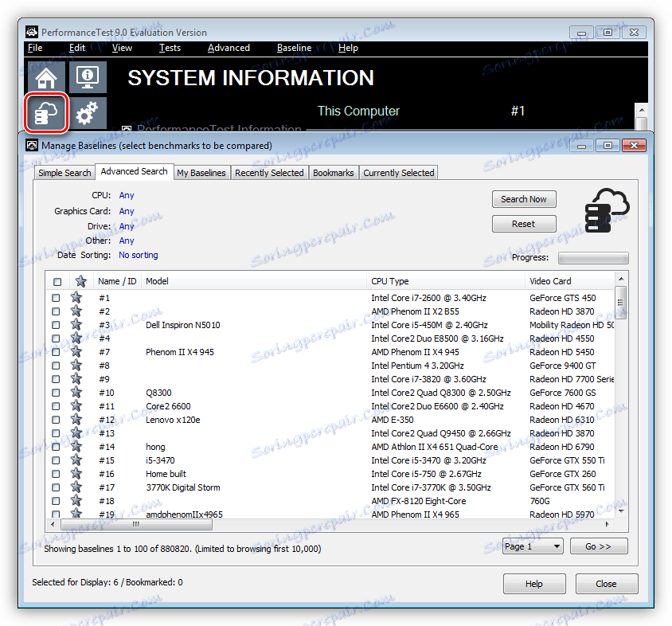Bookmark baseline #8 with its star
The height and width of the screenshot is (626, 672).
[76, 366]
